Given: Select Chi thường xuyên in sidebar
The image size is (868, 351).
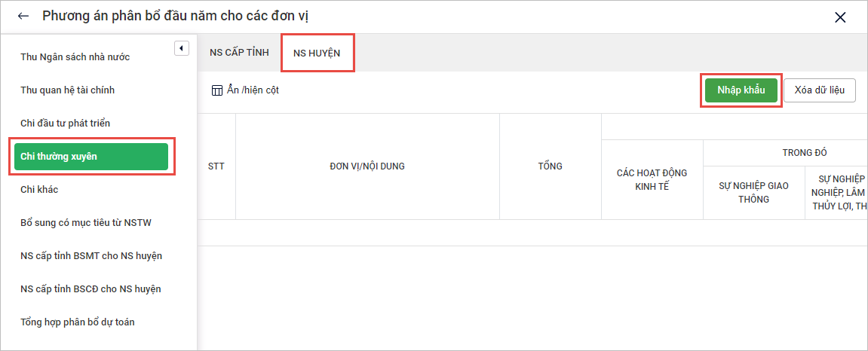Looking at the screenshot, I should tap(90, 157).
